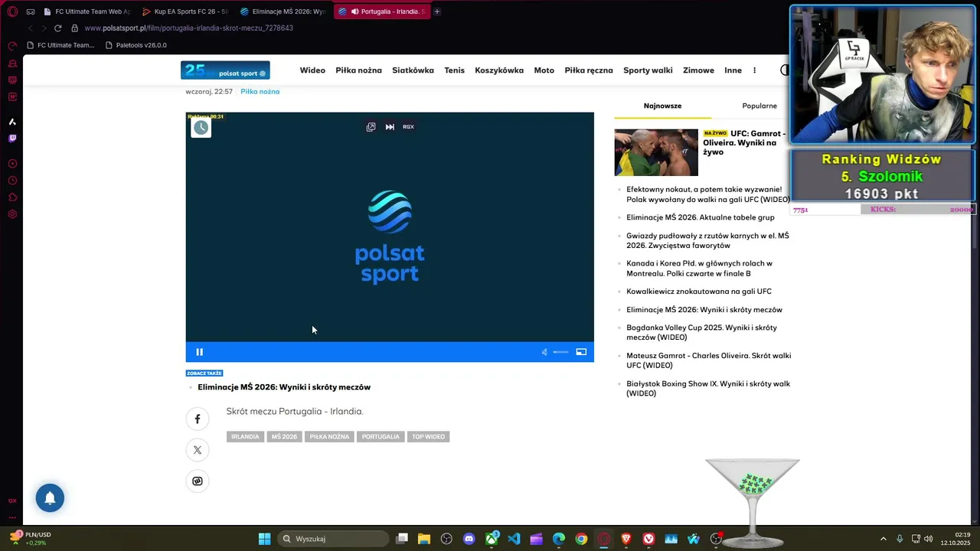Open Eliminacje MŚ 2026 Aktualne tabele grup
980x551 pixels.
point(701,217)
